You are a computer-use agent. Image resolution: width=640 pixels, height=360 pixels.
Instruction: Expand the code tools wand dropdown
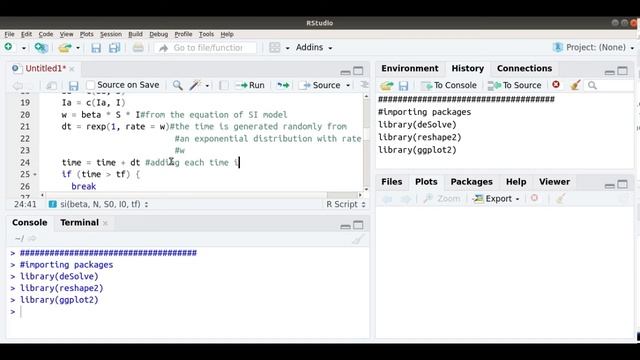[x=207, y=86]
